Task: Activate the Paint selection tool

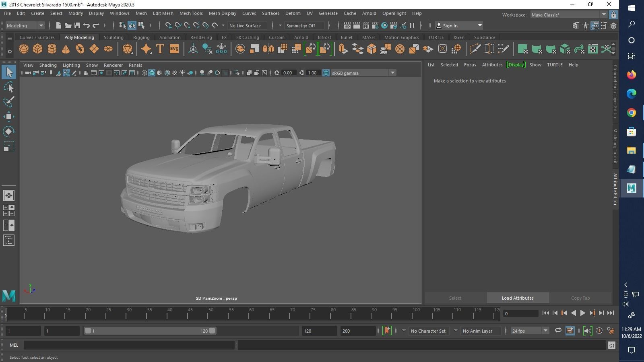Action: point(9,101)
